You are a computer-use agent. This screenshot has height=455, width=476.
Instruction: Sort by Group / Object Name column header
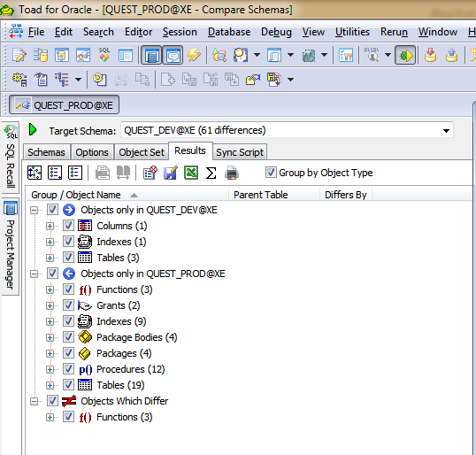127,195
